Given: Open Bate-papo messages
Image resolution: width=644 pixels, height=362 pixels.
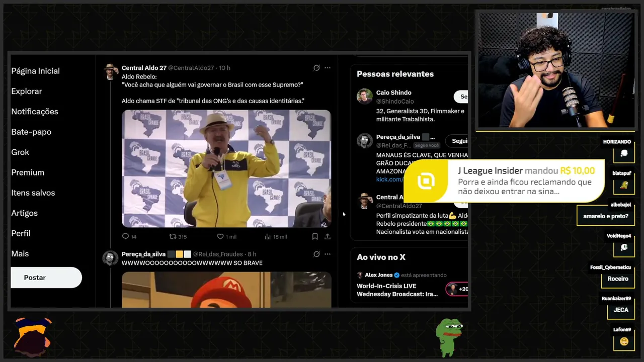Looking at the screenshot, I should (31, 132).
